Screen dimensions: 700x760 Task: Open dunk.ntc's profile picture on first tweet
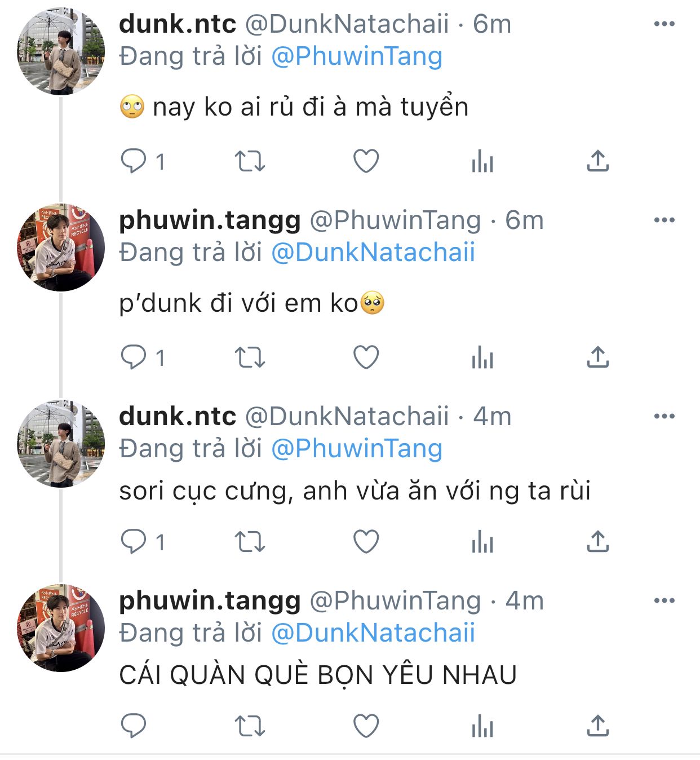(60, 52)
